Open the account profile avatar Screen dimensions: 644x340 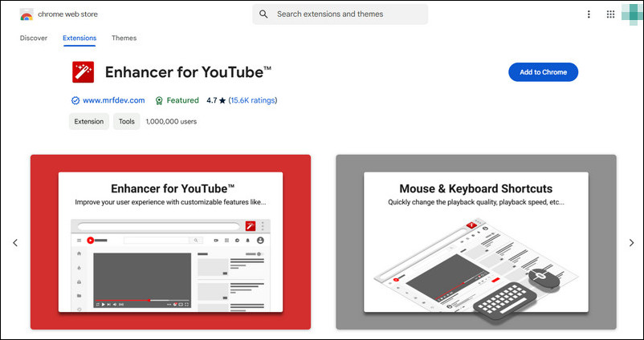pos(633,14)
